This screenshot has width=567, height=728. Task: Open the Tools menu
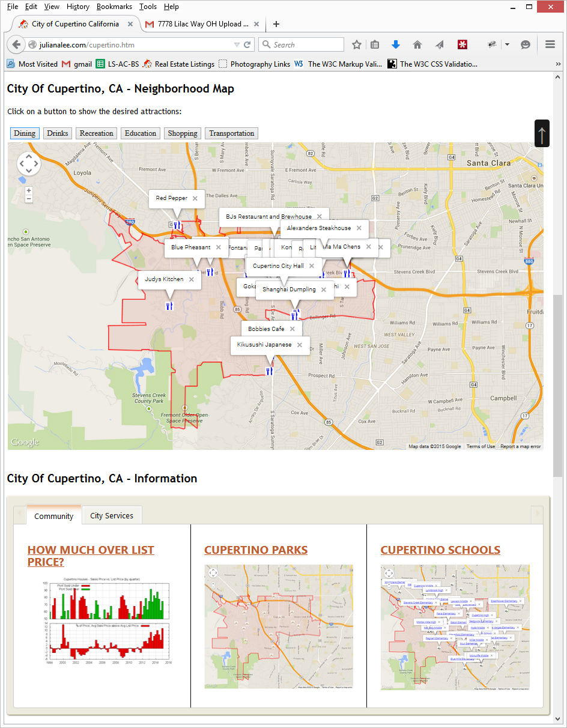[148, 7]
